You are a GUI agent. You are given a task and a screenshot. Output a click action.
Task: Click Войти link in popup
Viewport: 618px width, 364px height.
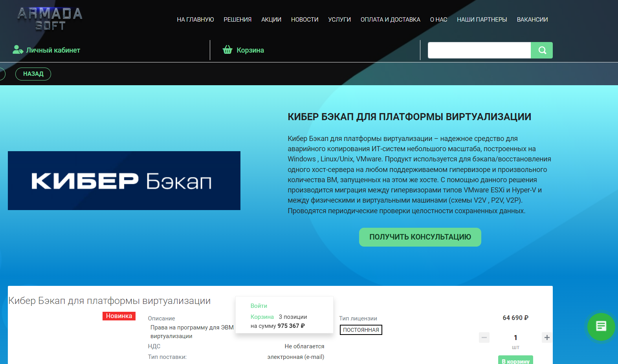pos(259,306)
